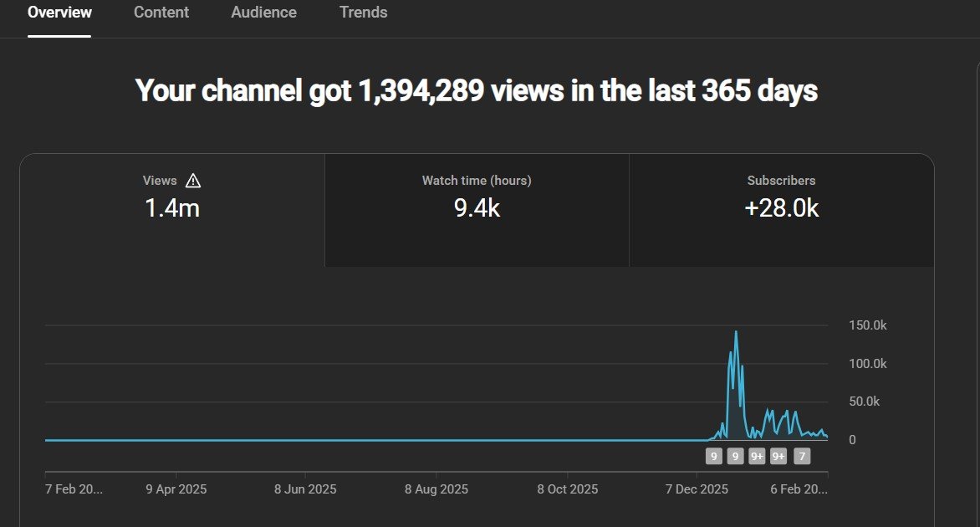Open the 9 marker under the tallest peak
This screenshot has height=527, width=980.
coord(736,457)
